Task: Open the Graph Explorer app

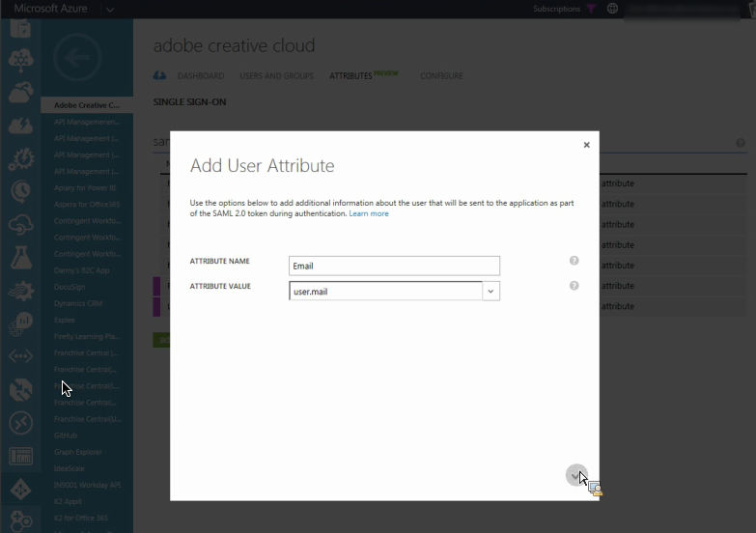Action: point(77,452)
